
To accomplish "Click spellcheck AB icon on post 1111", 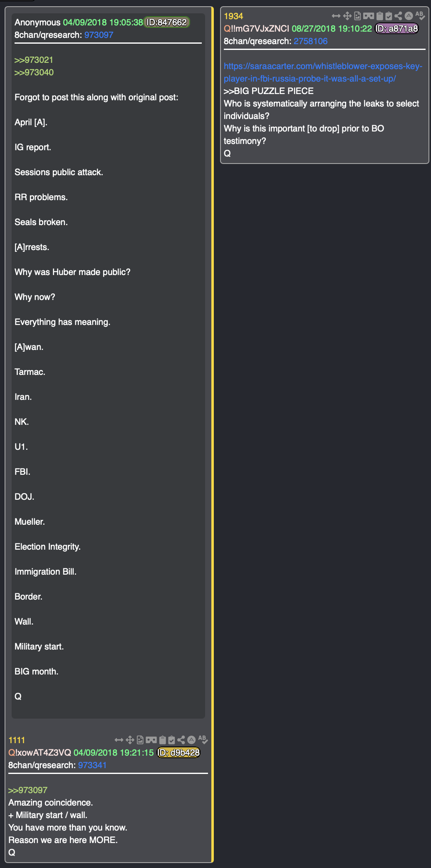I will point(203,739).
